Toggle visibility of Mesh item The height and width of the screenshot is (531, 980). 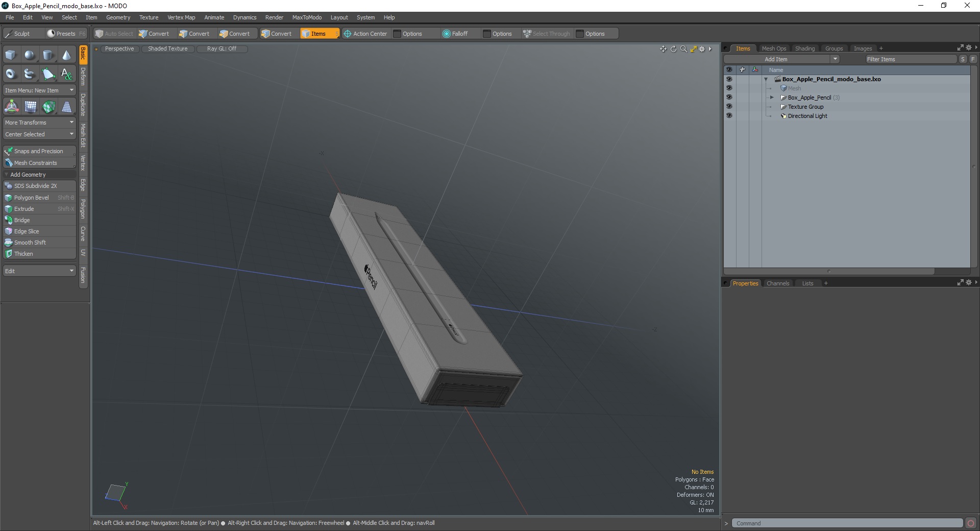[x=729, y=88]
